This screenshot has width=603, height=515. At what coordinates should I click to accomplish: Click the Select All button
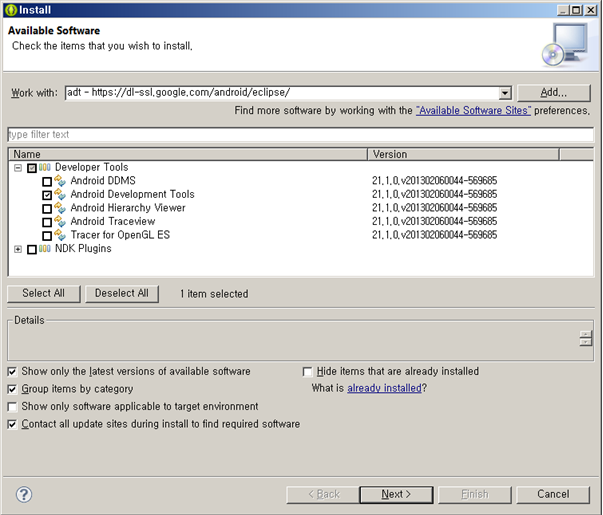click(x=43, y=293)
